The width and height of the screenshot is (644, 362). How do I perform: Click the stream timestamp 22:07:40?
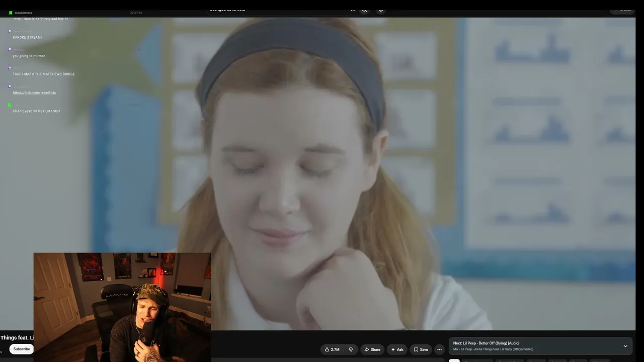tap(136, 13)
